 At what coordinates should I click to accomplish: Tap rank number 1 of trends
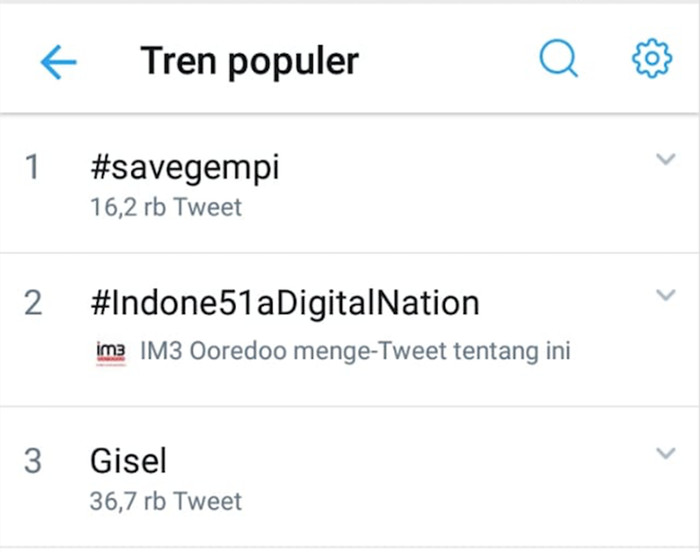point(32,167)
